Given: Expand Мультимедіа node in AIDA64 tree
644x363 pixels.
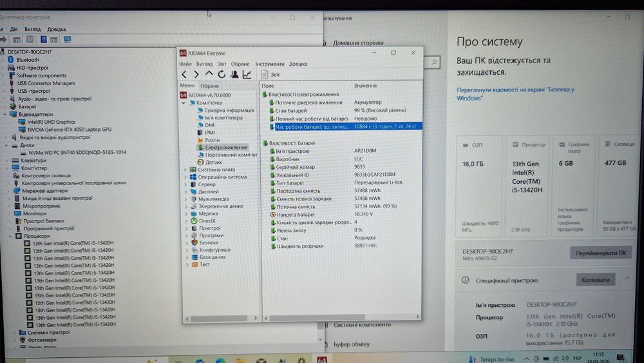Looking at the screenshot, I should (x=186, y=199).
